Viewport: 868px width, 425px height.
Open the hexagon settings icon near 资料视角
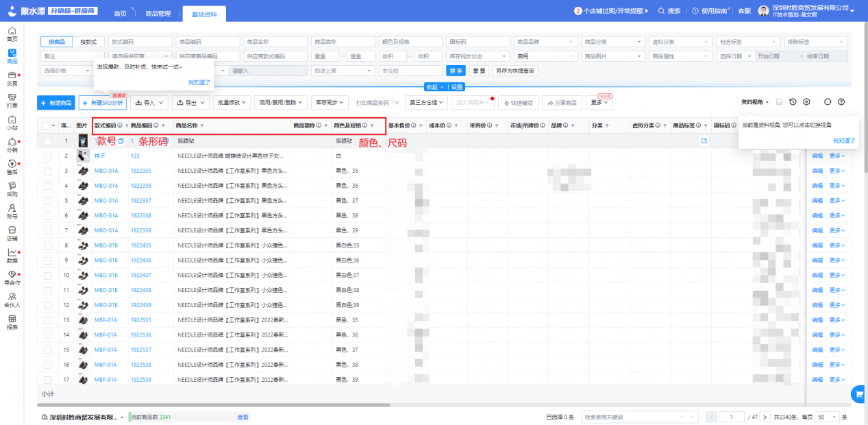806,101
